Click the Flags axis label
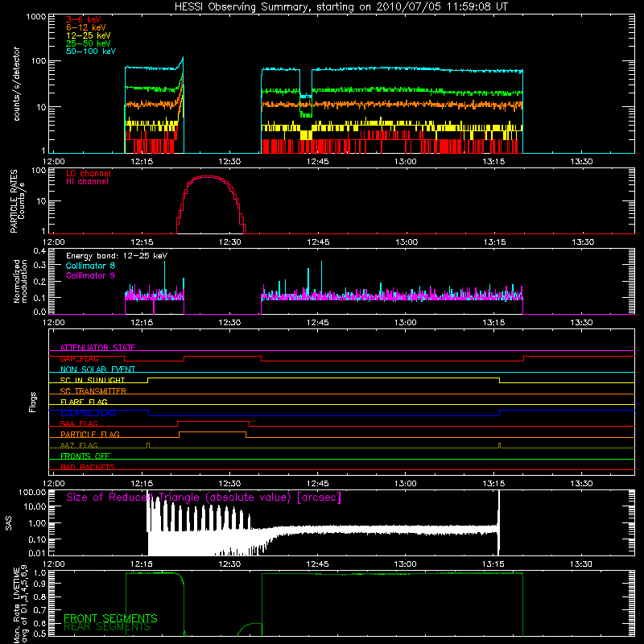The height and width of the screenshot is (644, 644). [x=33, y=402]
